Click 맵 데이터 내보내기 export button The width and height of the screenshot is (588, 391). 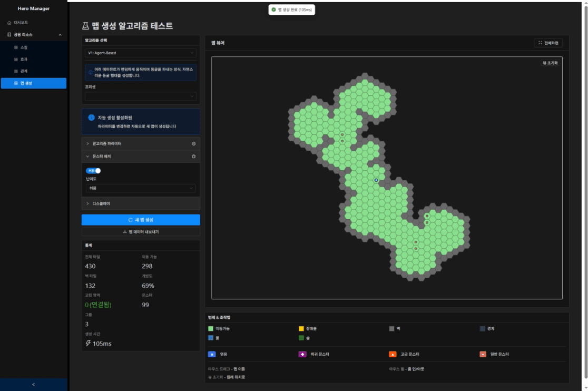(x=141, y=231)
